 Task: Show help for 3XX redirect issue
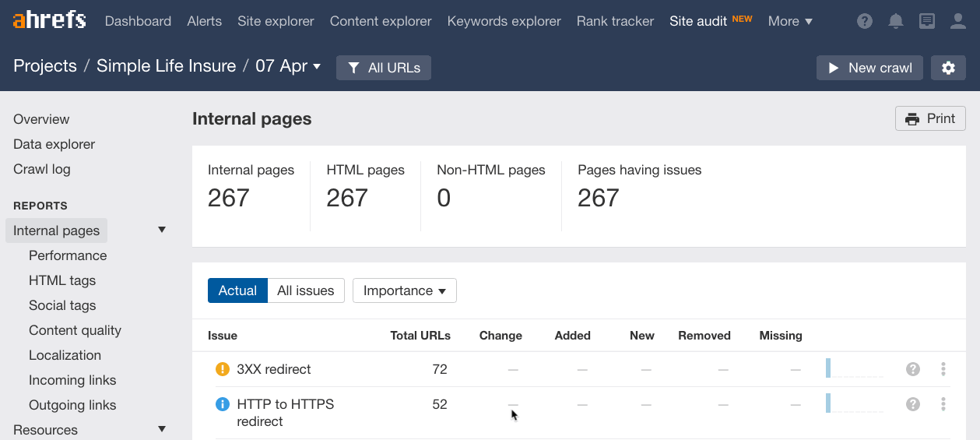point(913,369)
